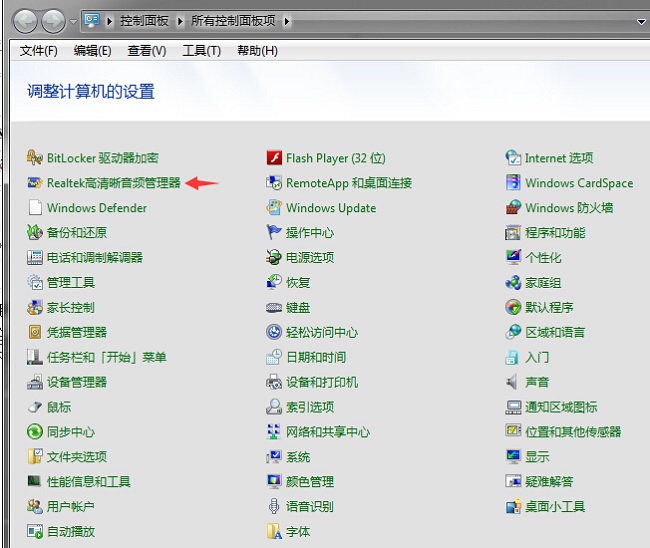
Task: Click the 备份和还原 icon
Action: (x=35, y=233)
